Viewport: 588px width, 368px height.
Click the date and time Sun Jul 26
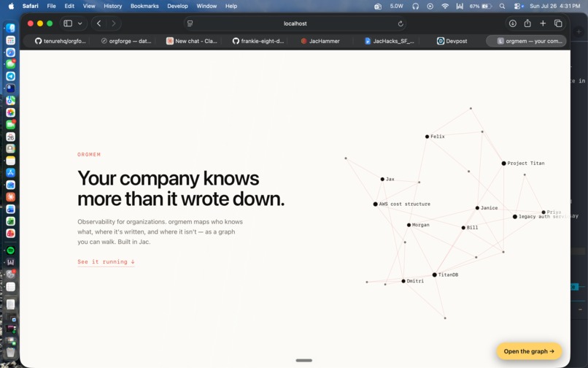coord(555,6)
